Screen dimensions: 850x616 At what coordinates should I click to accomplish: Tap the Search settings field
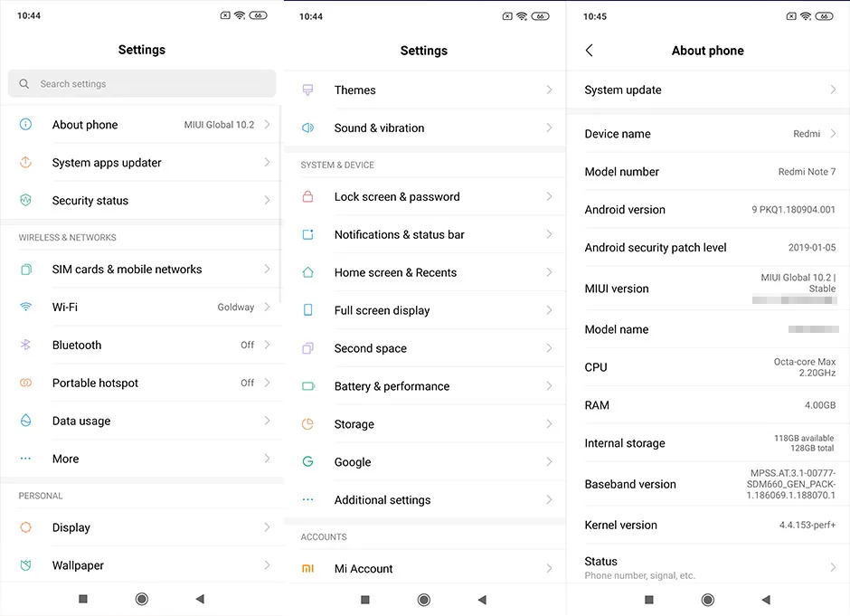click(x=142, y=83)
